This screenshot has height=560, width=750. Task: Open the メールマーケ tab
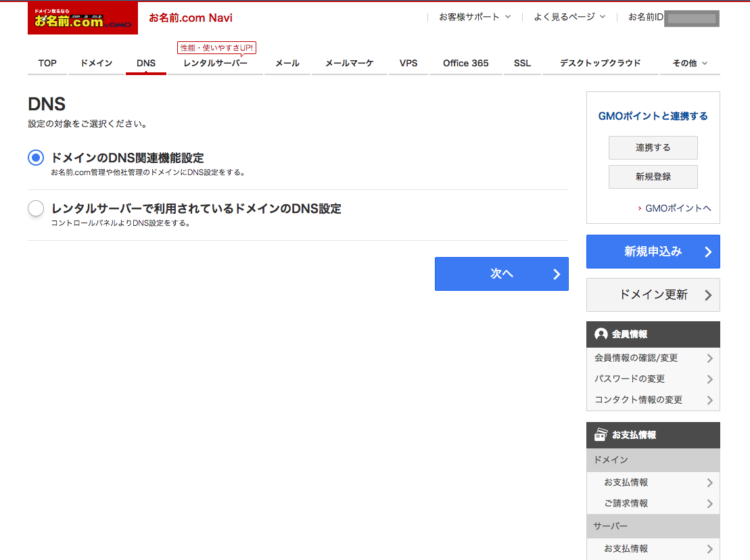click(x=350, y=63)
